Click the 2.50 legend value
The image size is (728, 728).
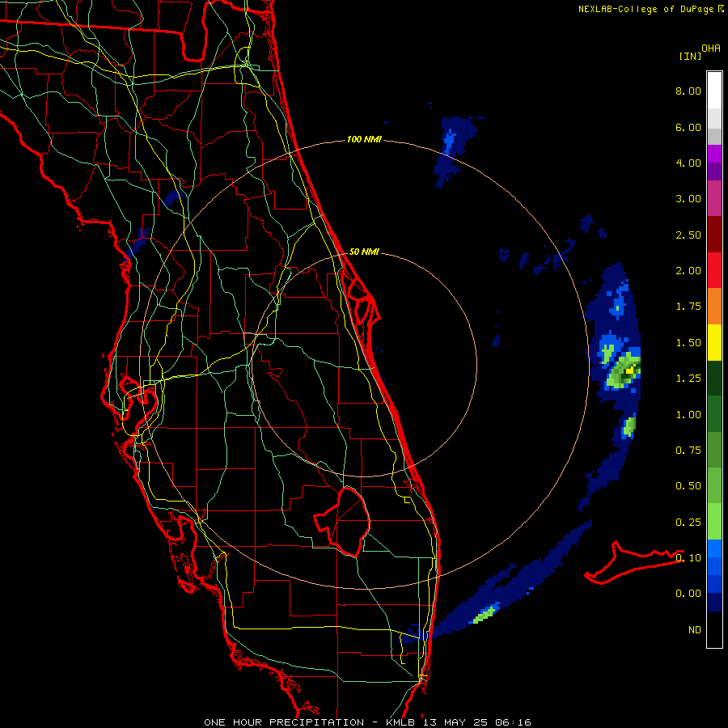point(688,235)
